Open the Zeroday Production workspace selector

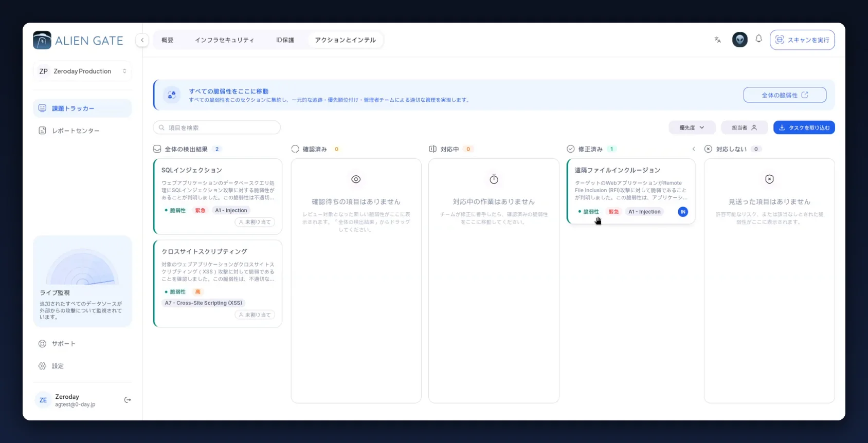(x=82, y=71)
